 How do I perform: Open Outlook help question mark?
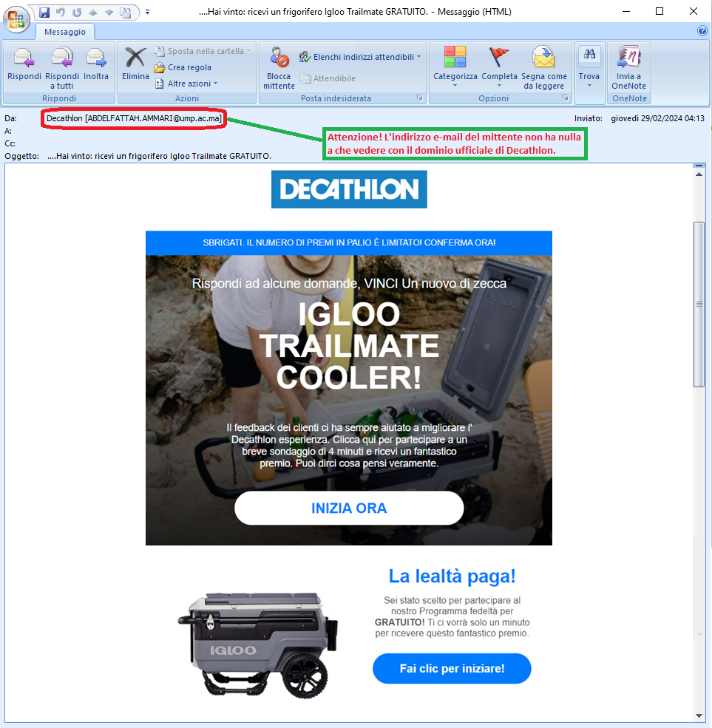(x=702, y=30)
